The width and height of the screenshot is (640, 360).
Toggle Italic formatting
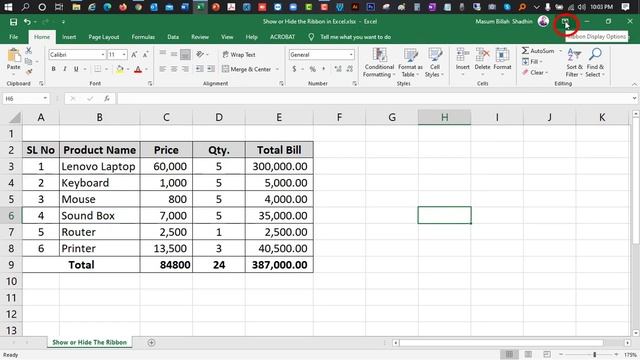point(64,69)
